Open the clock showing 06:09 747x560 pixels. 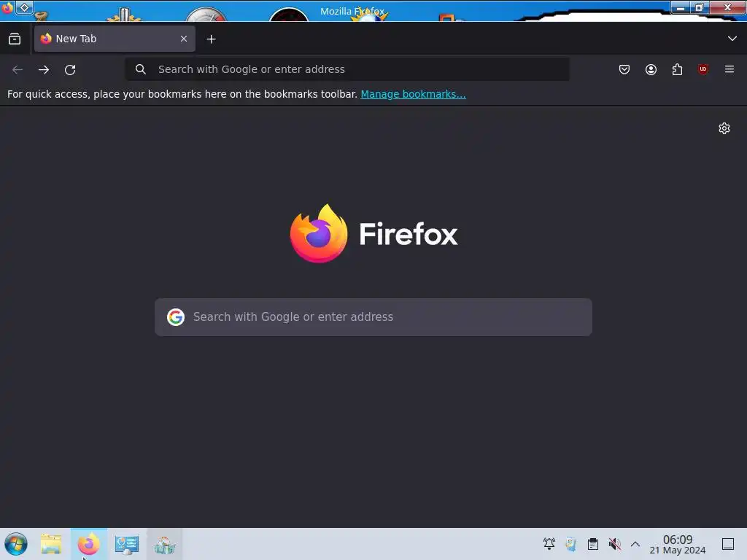pos(678,544)
